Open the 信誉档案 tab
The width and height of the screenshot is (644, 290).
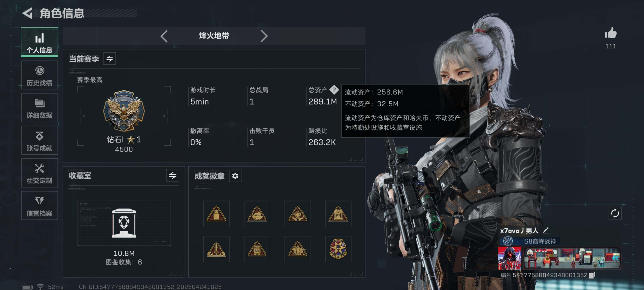point(39,205)
